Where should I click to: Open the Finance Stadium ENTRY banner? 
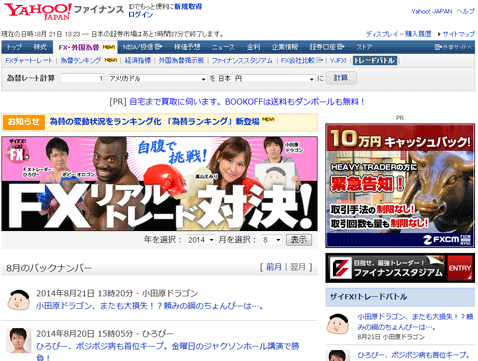400,268
